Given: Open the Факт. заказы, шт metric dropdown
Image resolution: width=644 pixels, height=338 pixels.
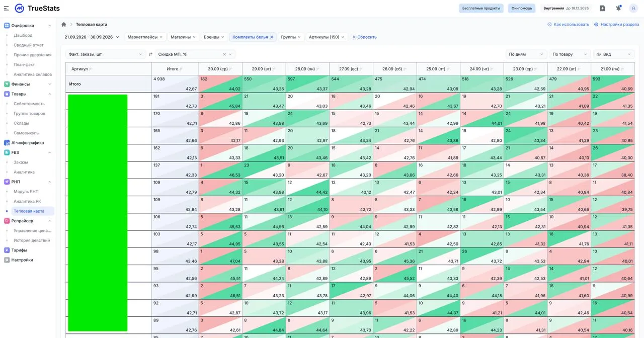Looking at the screenshot, I should [106, 54].
